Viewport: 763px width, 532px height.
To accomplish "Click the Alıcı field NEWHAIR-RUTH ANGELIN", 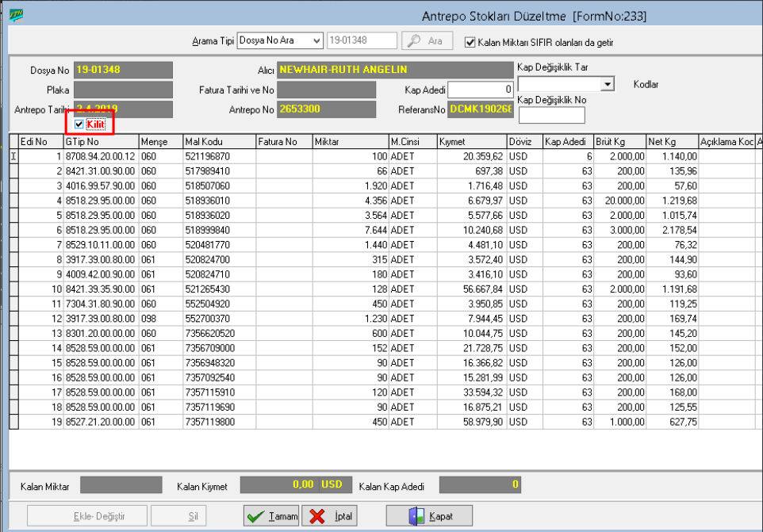I will point(395,70).
